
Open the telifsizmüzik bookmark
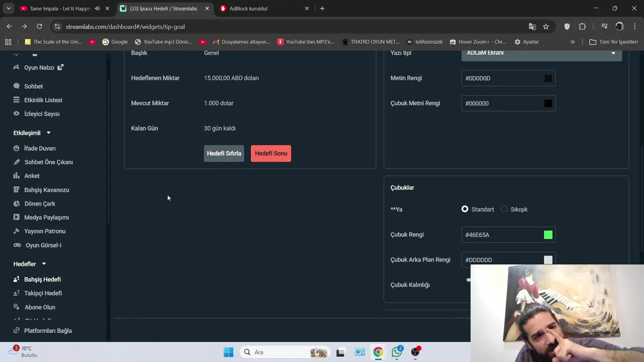point(425,42)
